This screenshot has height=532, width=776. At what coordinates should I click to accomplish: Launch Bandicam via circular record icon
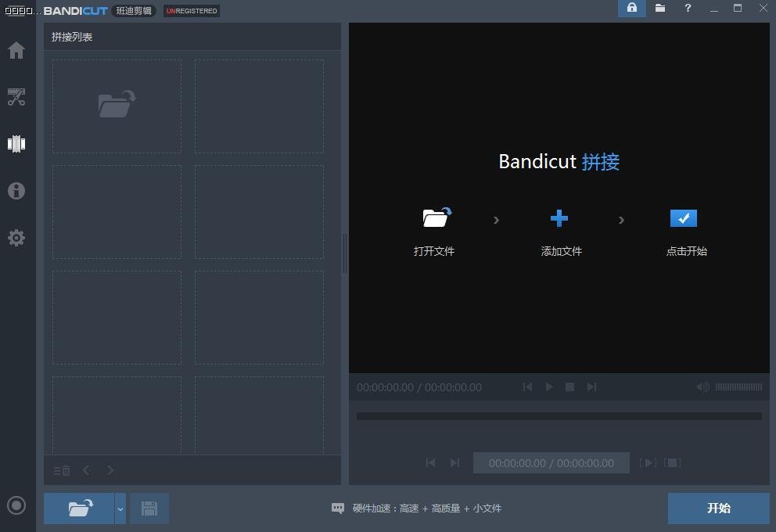click(x=16, y=505)
